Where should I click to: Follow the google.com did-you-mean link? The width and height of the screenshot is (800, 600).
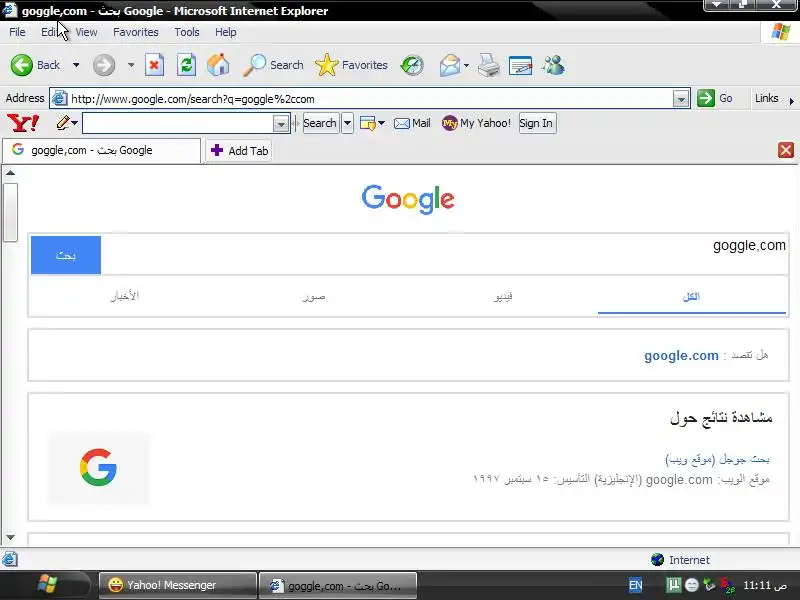681,355
